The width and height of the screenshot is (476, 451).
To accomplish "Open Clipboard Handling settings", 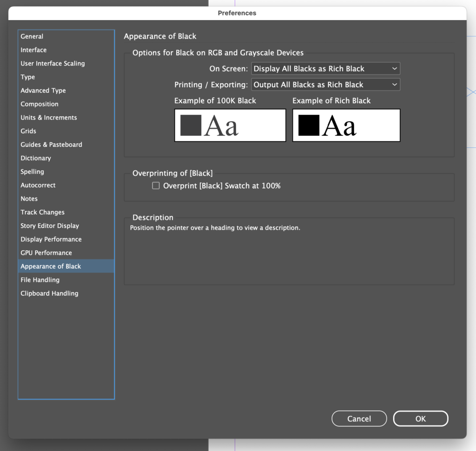I will [49, 293].
